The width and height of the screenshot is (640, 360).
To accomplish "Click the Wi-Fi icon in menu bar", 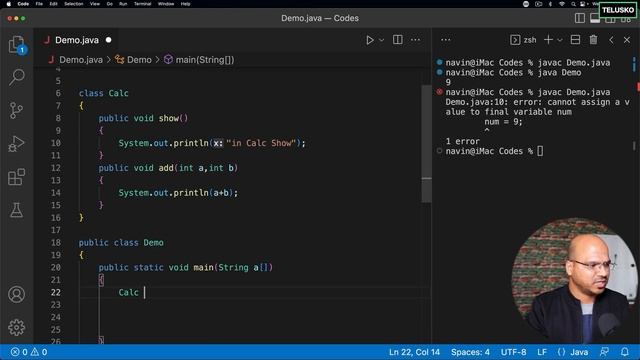I will coord(562,4).
